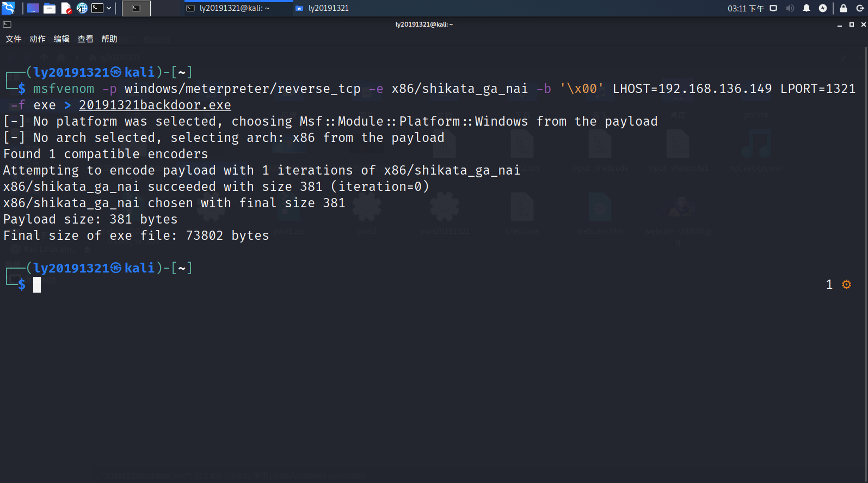Click the terminal window title icon
The height and width of the screenshot is (483, 868).
coord(7,24)
